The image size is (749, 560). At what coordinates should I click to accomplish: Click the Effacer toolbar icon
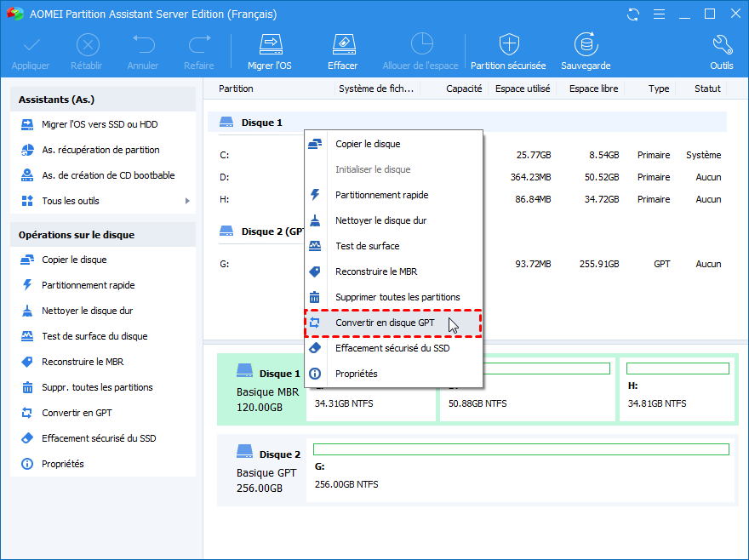[x=342, y=44]
